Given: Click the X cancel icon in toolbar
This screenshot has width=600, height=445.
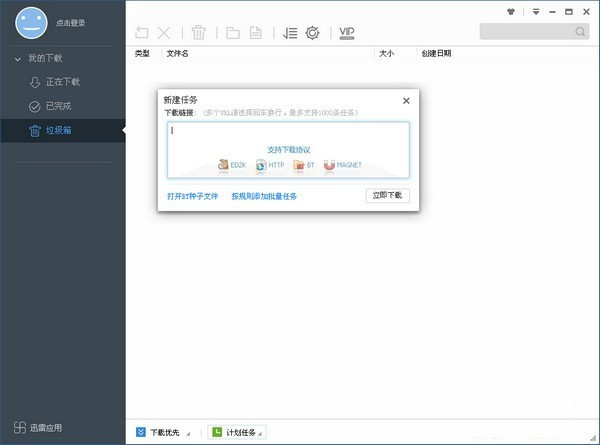Looking at the screenshot, I should 164,33.
